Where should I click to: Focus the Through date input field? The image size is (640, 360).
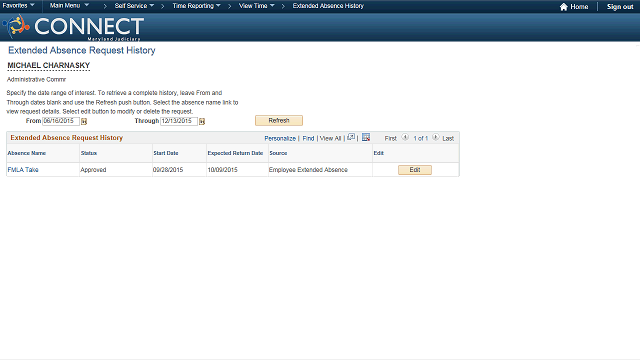click(x=179, y=121)
